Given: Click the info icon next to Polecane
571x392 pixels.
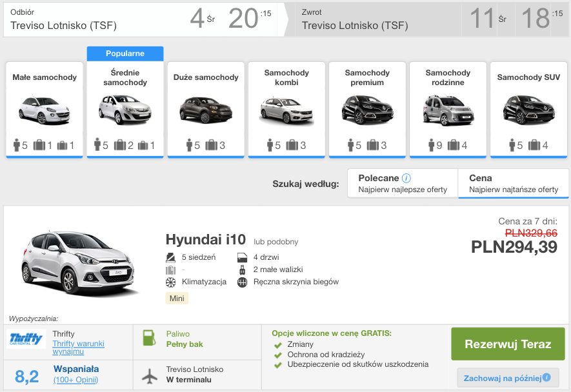Looking at the screenshot, I should tap(406, 178).
